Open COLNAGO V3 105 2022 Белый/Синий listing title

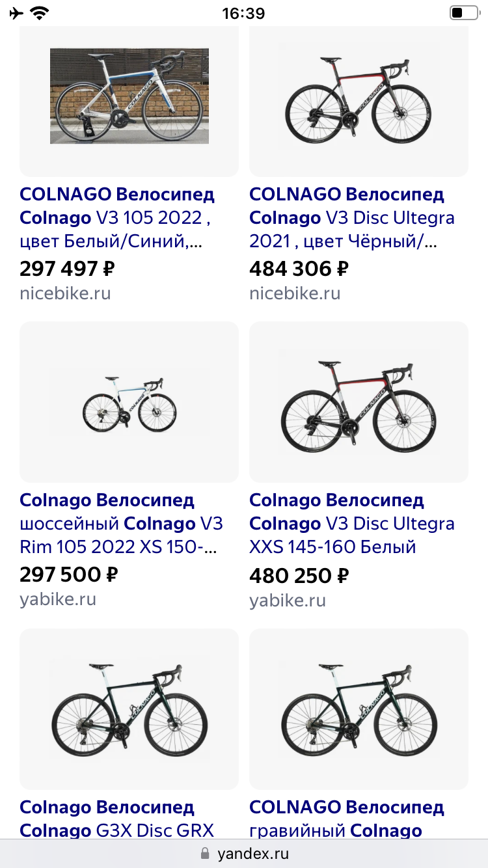118,217
